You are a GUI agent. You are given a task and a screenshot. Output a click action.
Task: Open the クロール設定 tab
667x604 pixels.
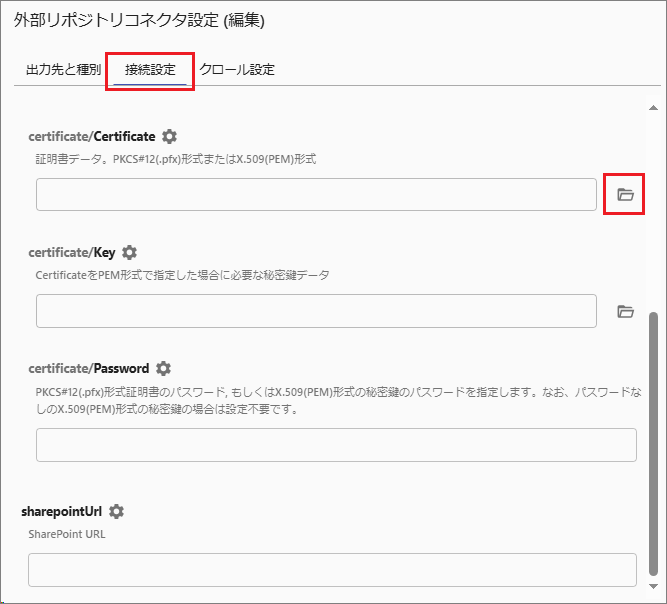click(x=237, y=70)
